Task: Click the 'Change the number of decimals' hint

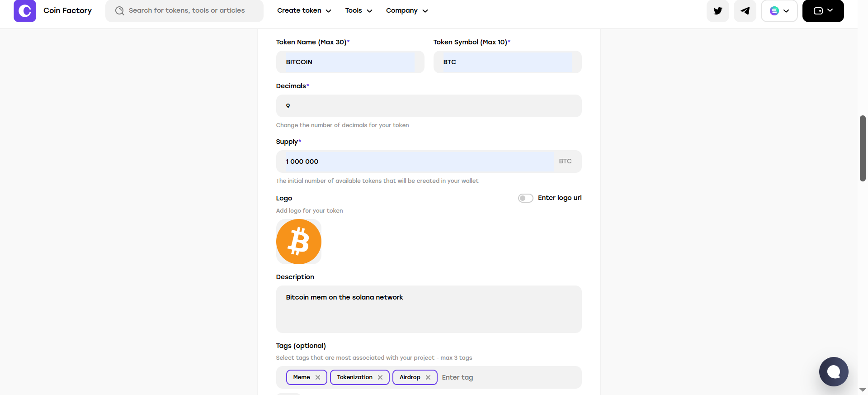Action: tap(343, 125)
